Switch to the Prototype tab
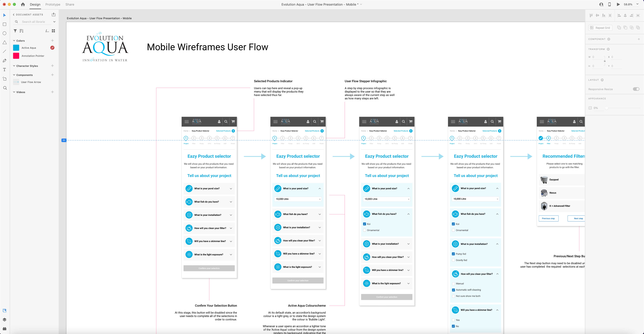This screenshot has height=334, width=644. tap(53, 4)
